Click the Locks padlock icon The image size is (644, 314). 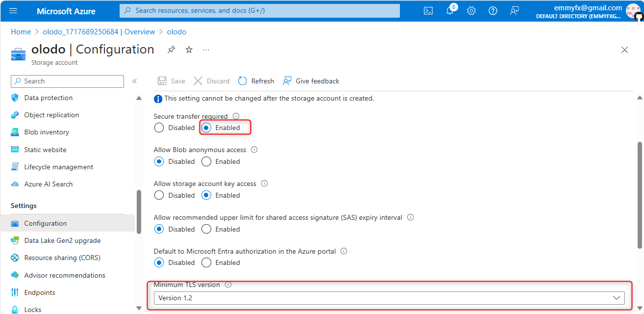pos(15,310)
